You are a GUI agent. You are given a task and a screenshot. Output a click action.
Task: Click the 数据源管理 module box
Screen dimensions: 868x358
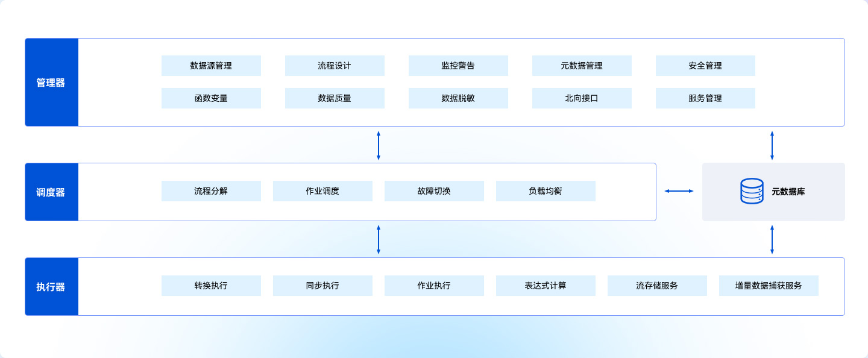211,66
